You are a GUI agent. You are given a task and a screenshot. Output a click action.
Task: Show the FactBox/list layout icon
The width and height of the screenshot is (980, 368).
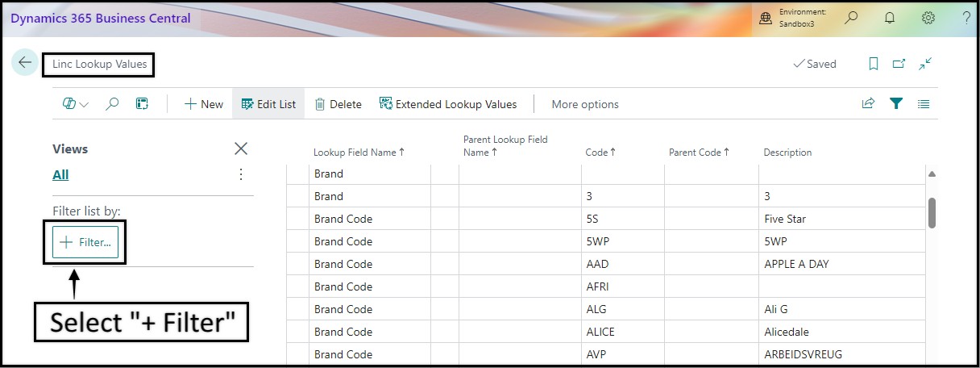click(x=924, y=104)
